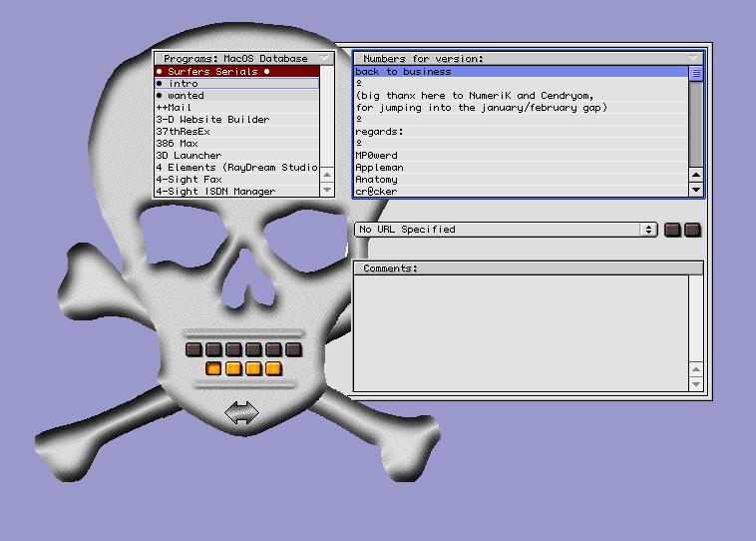Select the intro entry in Programs list

237,84
